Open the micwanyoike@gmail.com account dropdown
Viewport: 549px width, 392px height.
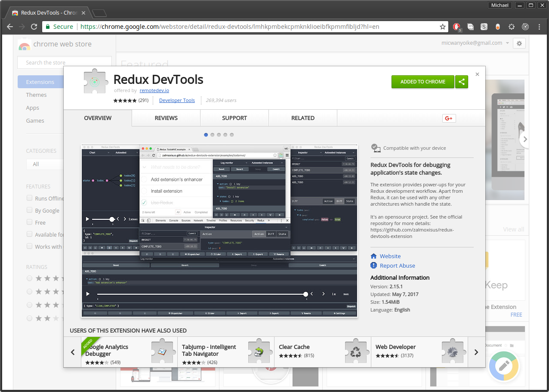click(x=475, y=43)
